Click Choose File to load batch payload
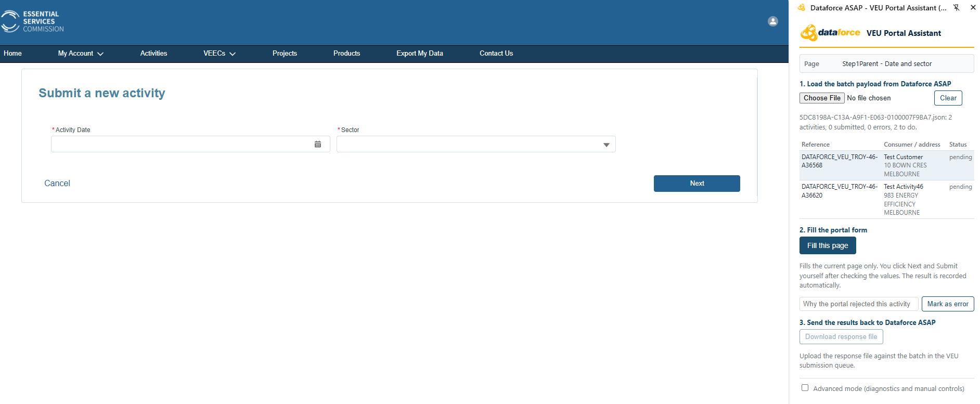 [822, 98]
